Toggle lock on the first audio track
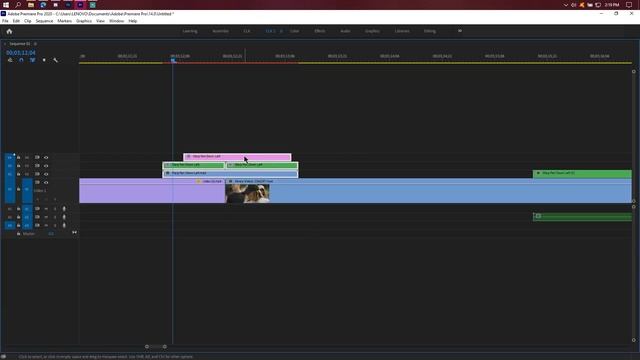 point(18,209)
